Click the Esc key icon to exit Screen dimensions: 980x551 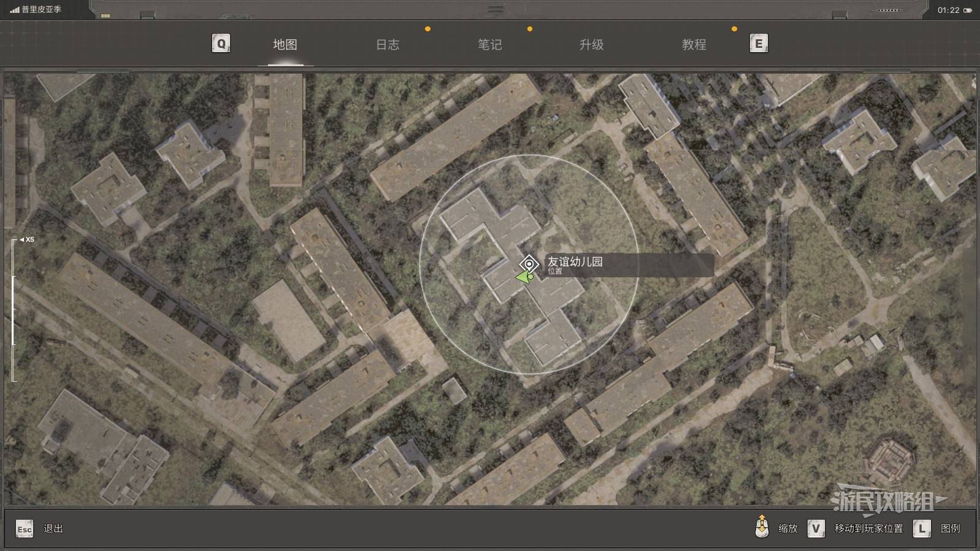(x=25, y=529)
